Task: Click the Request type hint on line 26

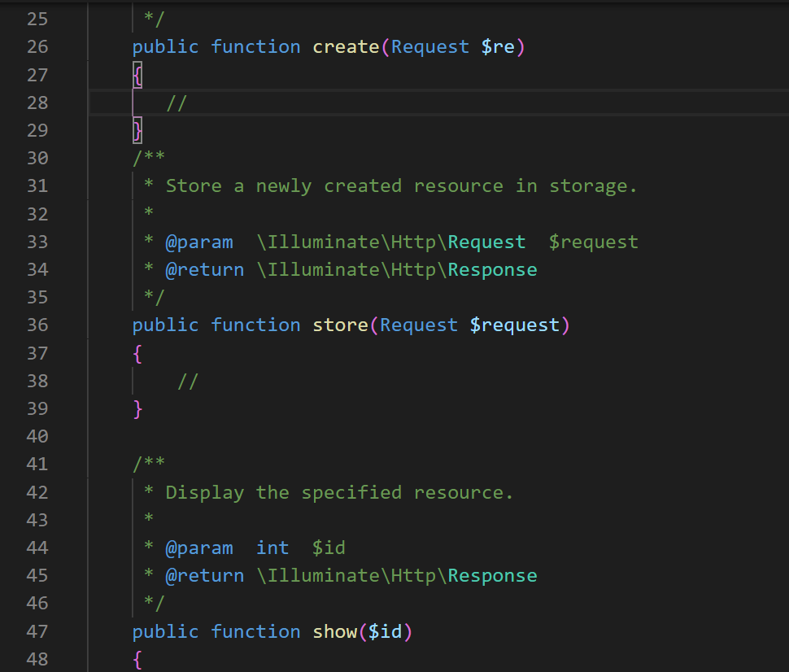Action: point(430,47)
